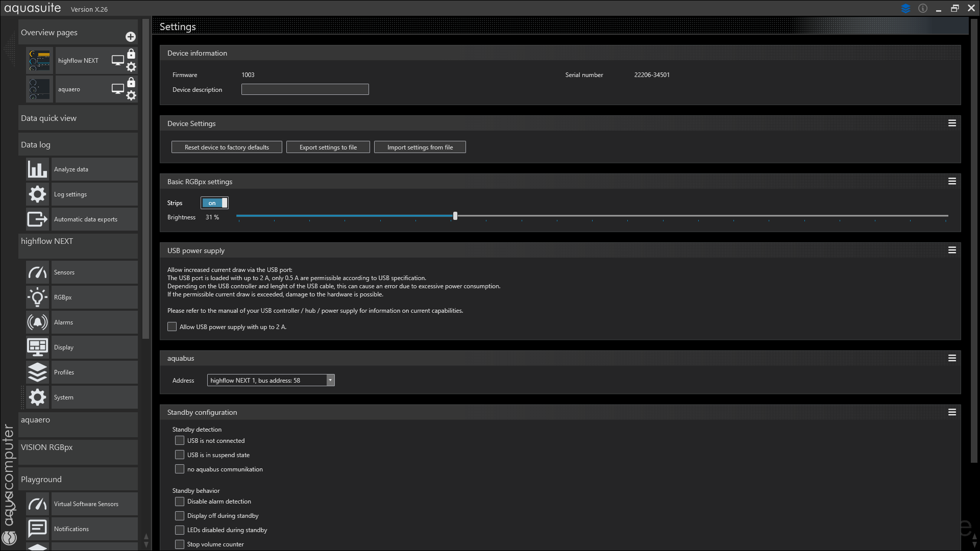Open Virtual Software Sensors gauge icon
The image size is (980, 551).
point(37,504)
